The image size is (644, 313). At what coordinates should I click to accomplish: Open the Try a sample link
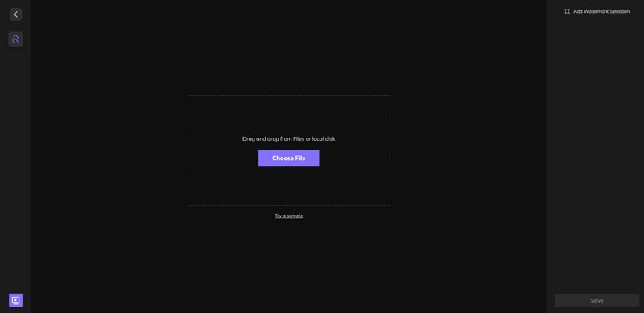[x=289, y=216]
